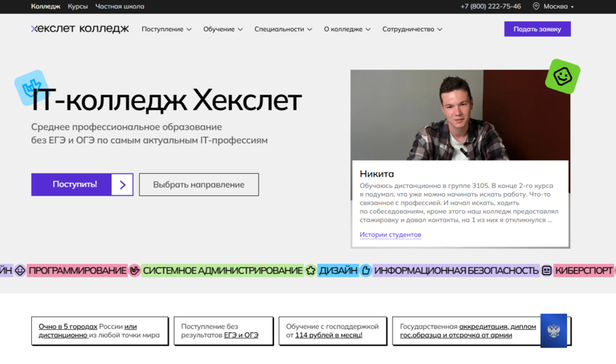The width and height of the screenshot is (616, 364).
Task: Click the location pin icon next to Москва
Action: 536,6
